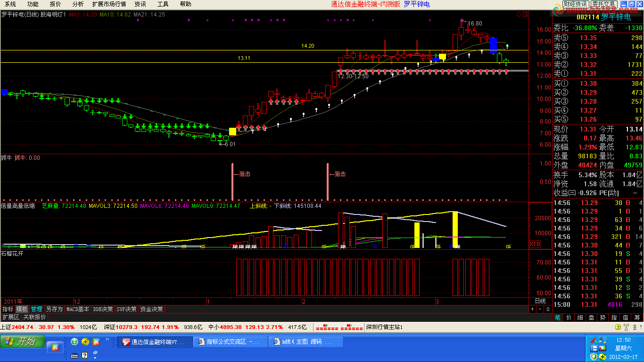
Task: Open the 关联报价 tab
Action: click(x=35, y=317)
